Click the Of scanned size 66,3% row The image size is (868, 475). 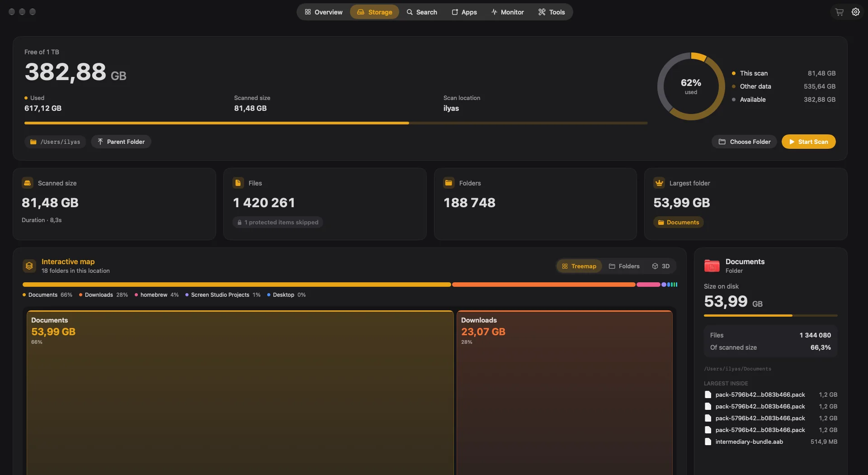point(770,347)
